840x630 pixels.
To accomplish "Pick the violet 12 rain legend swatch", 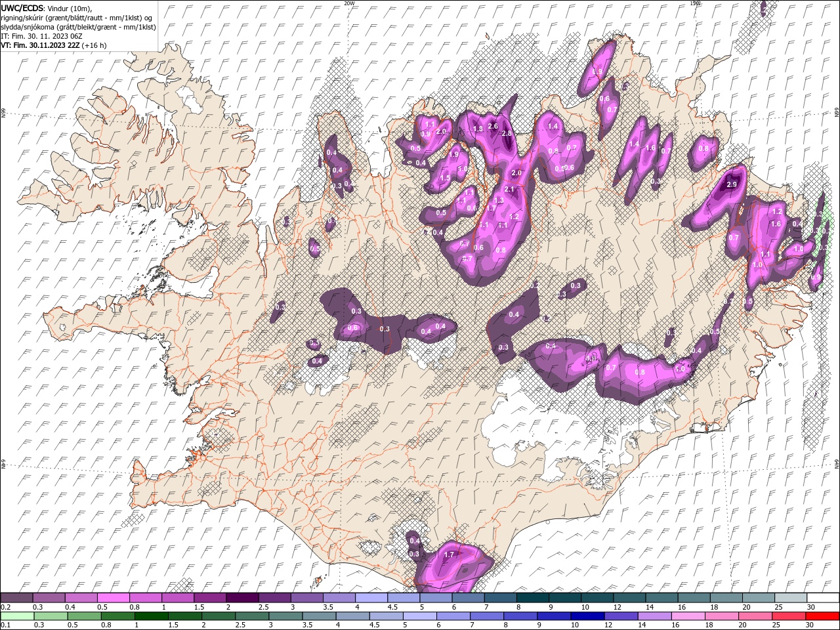I will coord(620,616).
